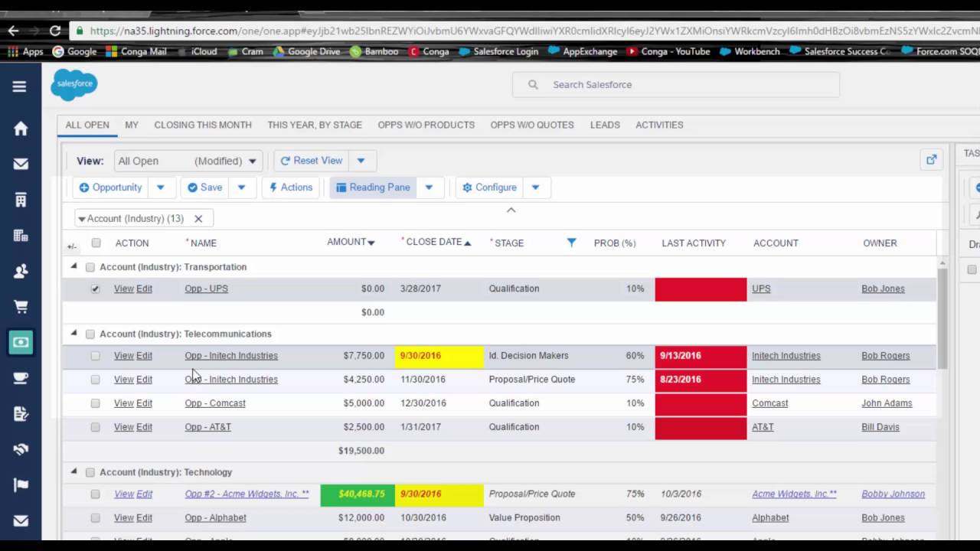Image resolution: width=980 pixels, height=551 pixels.
Task: Open the flag icon in sidebar
Action: 21,485
